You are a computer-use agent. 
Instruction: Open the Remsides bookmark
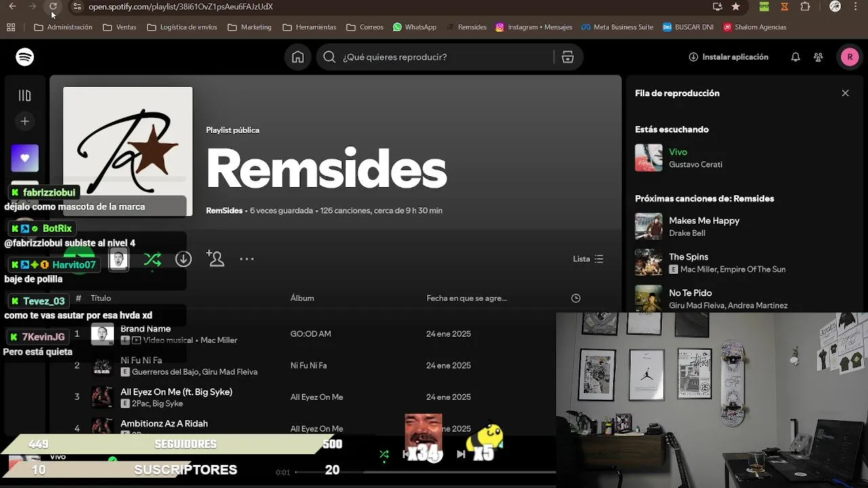coord(466,27)
